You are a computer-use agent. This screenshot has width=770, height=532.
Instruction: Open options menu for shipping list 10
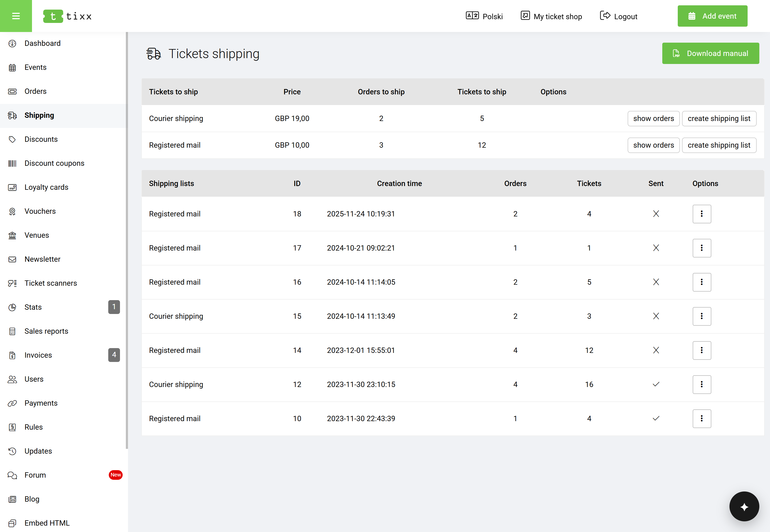pos(702,419)
